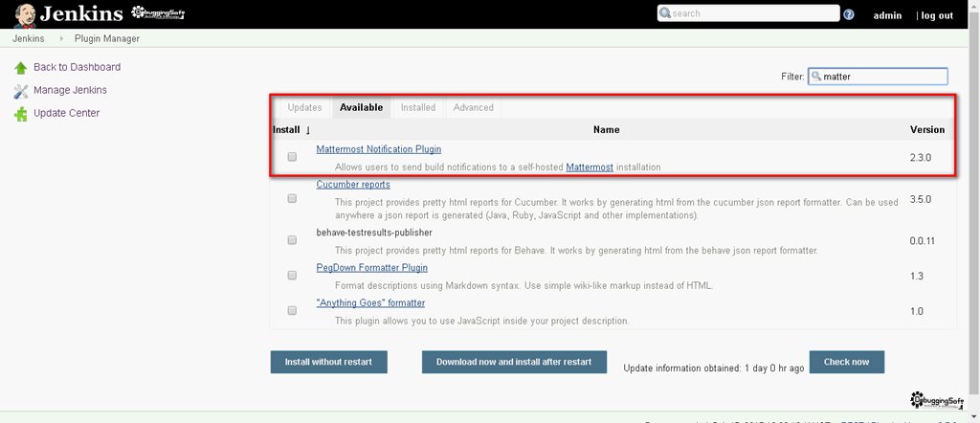The width and height of the screenshot is (980, 423).
Task: Select the behave-testresults-publisher checkbox
Action: click(x=292, y=240)
